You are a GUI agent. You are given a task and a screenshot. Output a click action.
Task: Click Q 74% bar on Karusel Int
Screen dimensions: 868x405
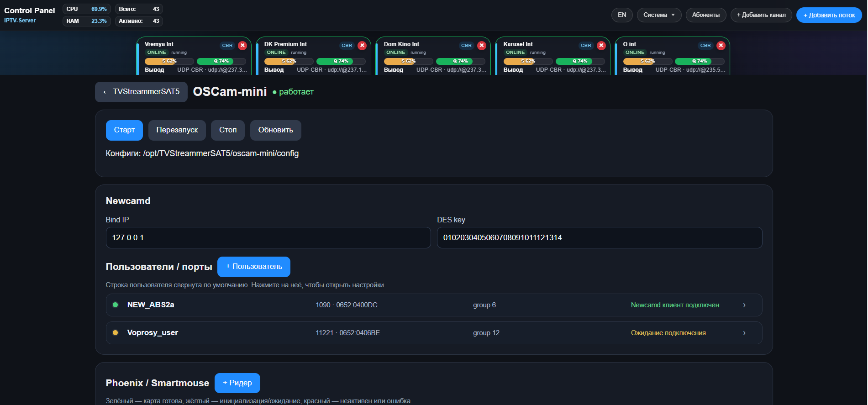(580, 61)
